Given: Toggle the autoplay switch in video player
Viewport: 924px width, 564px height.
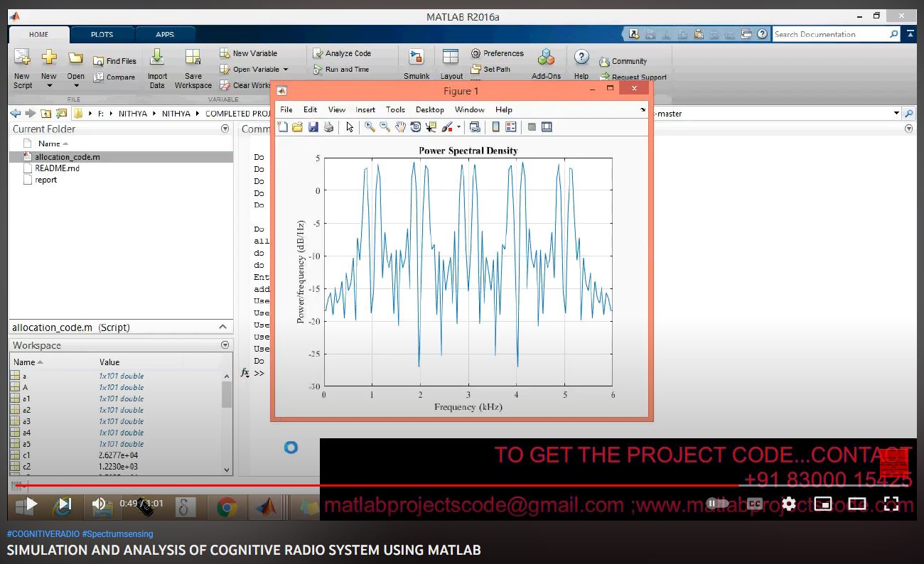Looking at the screenshot, I should tap(716, 504).
